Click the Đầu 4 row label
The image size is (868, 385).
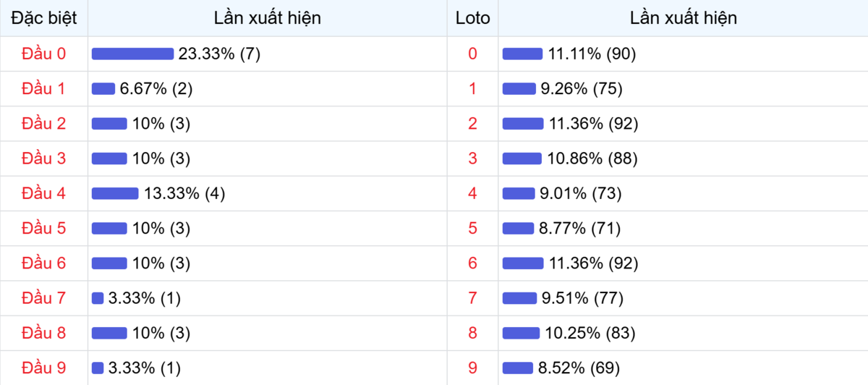tap(43, 193)
